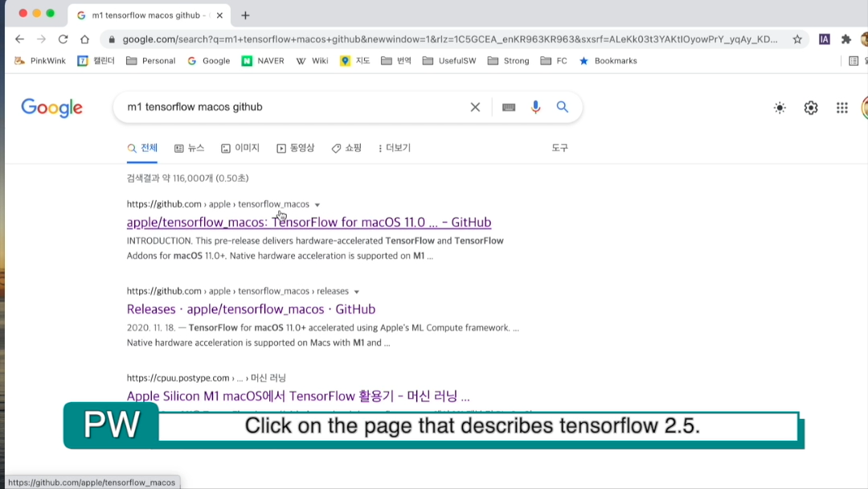The image size is (868, 489).
Task: Open the Google bookmark
Action: point(209,61)
